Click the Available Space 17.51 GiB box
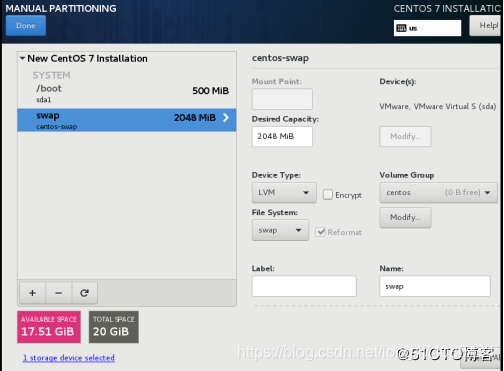The image size is (504, 371). point(49,327)
